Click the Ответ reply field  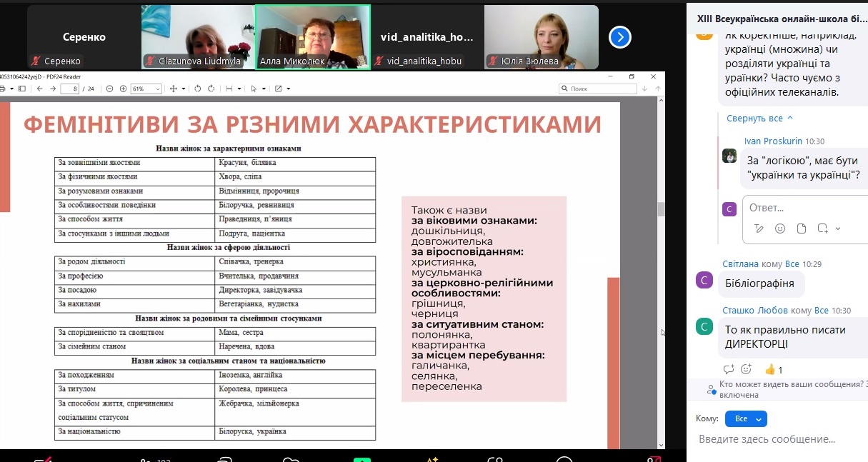click(800, 208)
